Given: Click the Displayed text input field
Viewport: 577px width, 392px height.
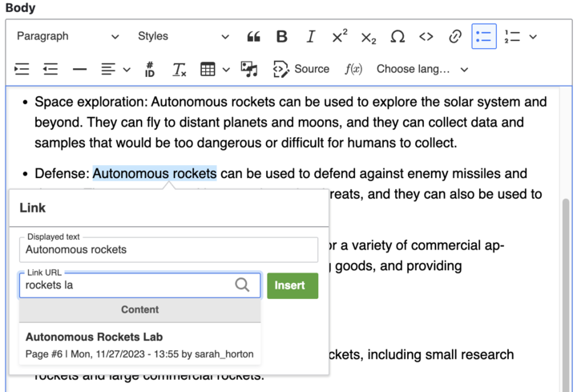Looking at the screenshot, I should [168, 249].
